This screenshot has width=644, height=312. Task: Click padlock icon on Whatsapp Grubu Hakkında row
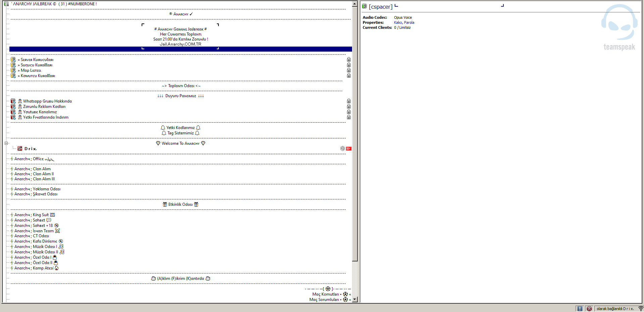(x=349, y=101)
